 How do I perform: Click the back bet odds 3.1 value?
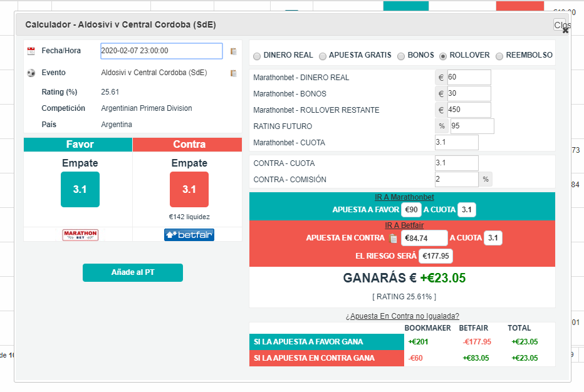[x=467, y=210]
